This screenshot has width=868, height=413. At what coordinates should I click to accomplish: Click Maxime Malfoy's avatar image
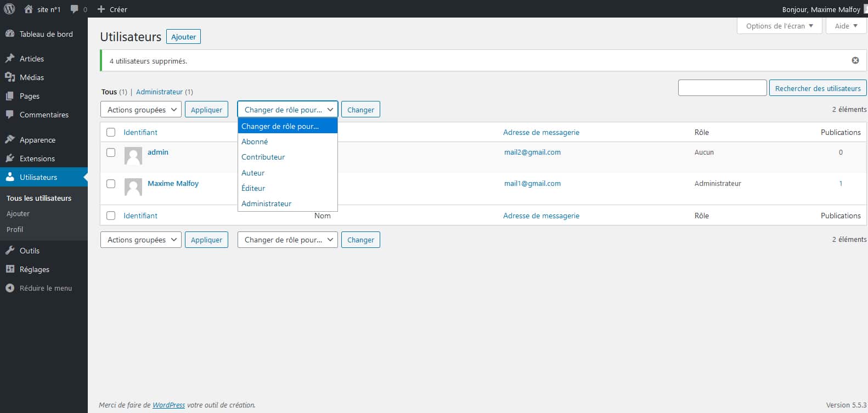tap(133, 187)
